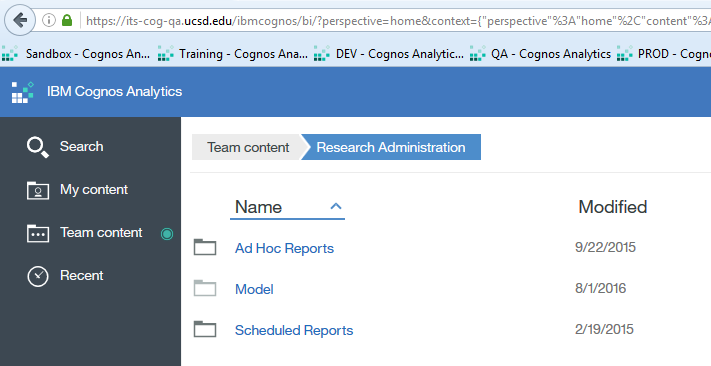Click the Scheduled Reports folder icon
Screen dimensions: 711x366
click(205, 329)
